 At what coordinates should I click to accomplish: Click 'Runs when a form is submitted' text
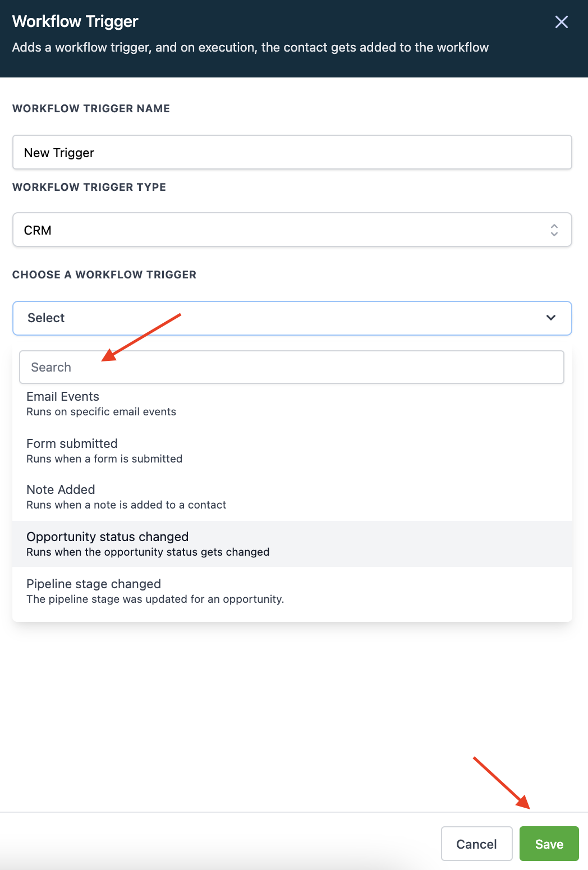point(104,459)
